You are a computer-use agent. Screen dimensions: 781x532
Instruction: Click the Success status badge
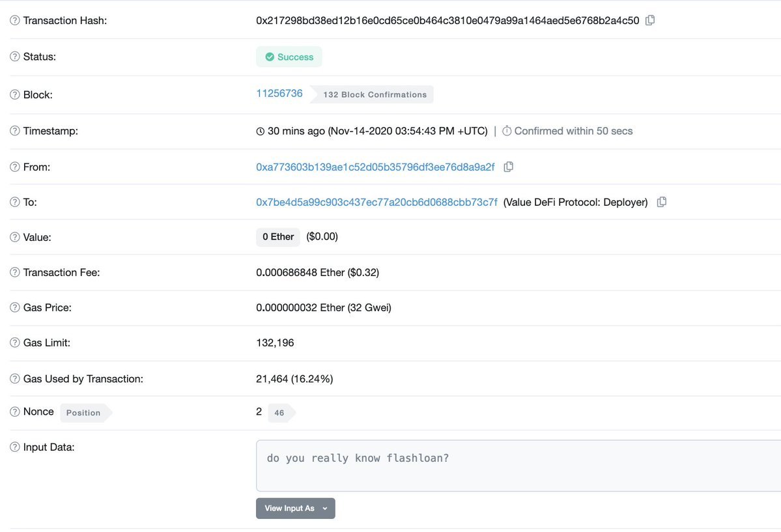pos(289,57)
